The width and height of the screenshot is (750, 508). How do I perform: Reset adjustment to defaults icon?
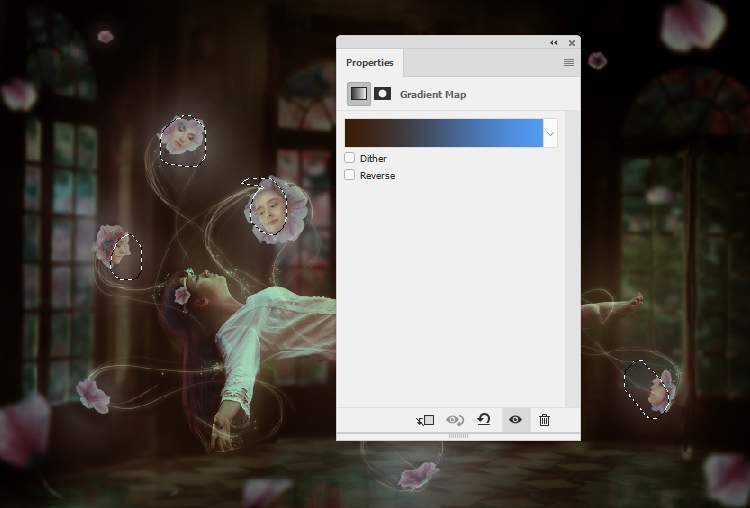pyautogui.click(x=484, y=420)
